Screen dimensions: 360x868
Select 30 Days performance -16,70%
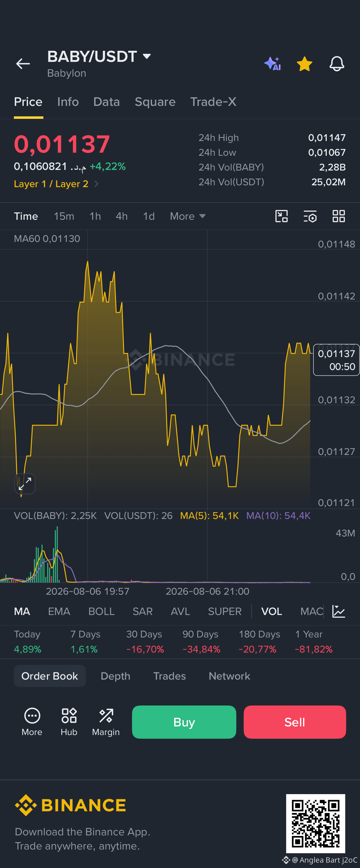(x=145, y=641)
